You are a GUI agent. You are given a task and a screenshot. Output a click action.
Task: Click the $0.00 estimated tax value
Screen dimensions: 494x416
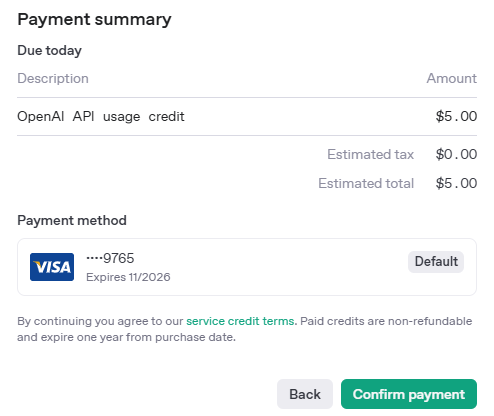click(456, 154)
